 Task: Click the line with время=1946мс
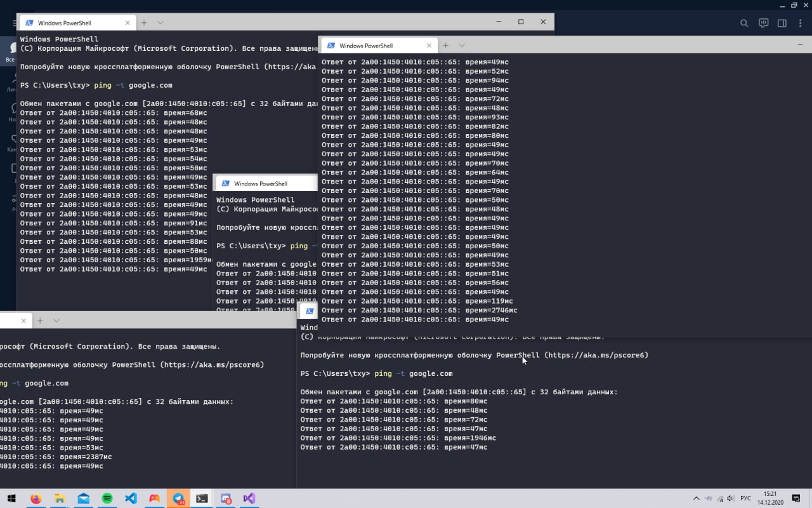[398, 438]
